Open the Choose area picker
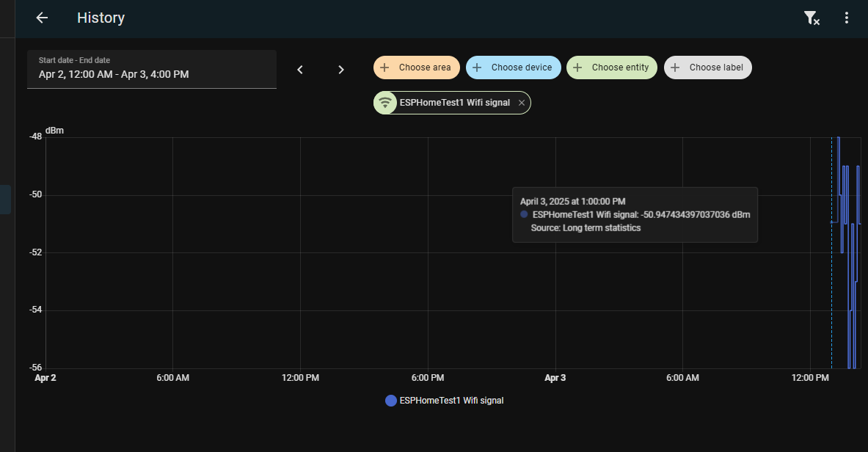Screen dimensions: 868x452 tap(425, 68)
